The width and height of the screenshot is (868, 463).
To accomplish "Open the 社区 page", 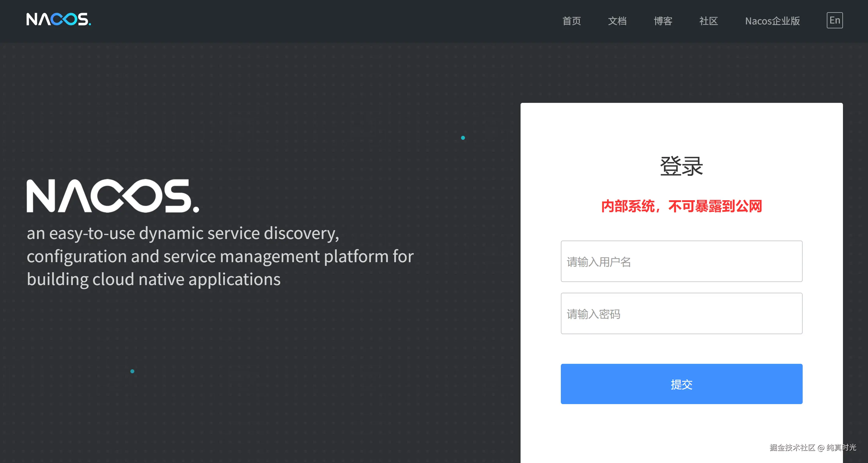I will pyautogui.click(x=708, y=21).
